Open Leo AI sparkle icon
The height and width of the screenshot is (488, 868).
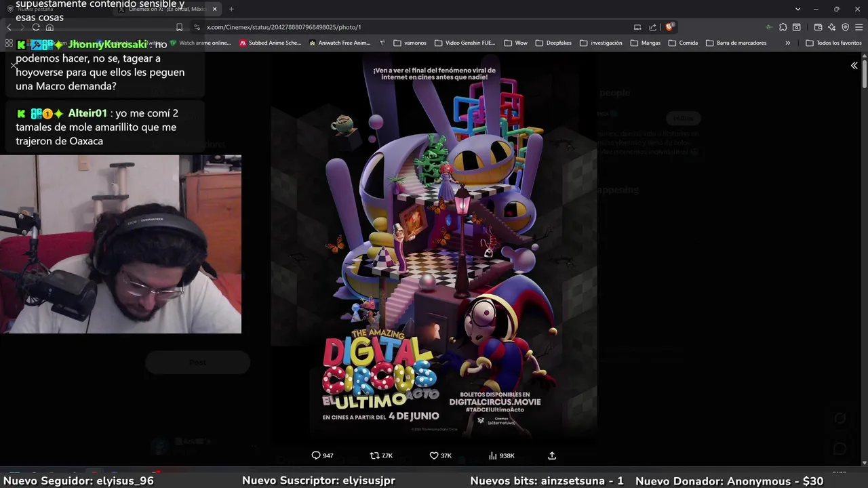point(831,27)
